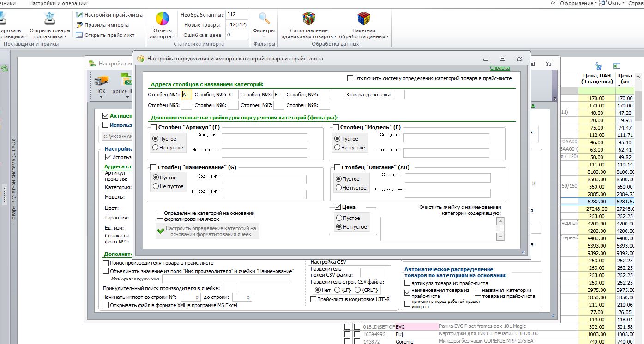Open the Отчёты импорта color wheel icon

pos(163,19)
